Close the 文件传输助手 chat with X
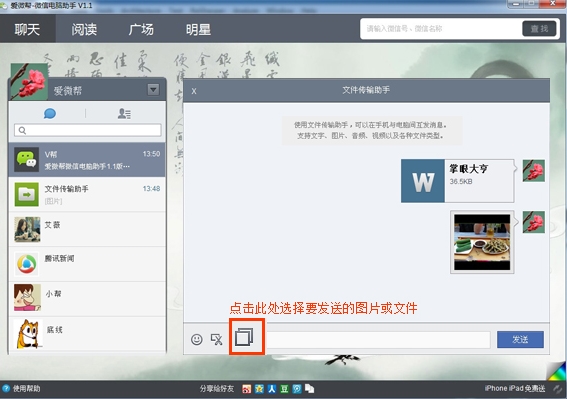 click(x=194, y=91)
